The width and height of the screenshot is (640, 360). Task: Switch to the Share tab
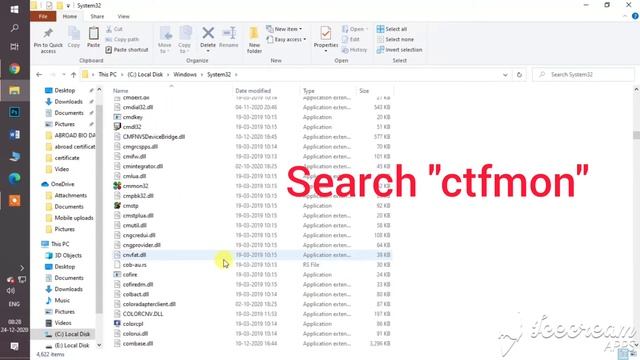[97, 16]
